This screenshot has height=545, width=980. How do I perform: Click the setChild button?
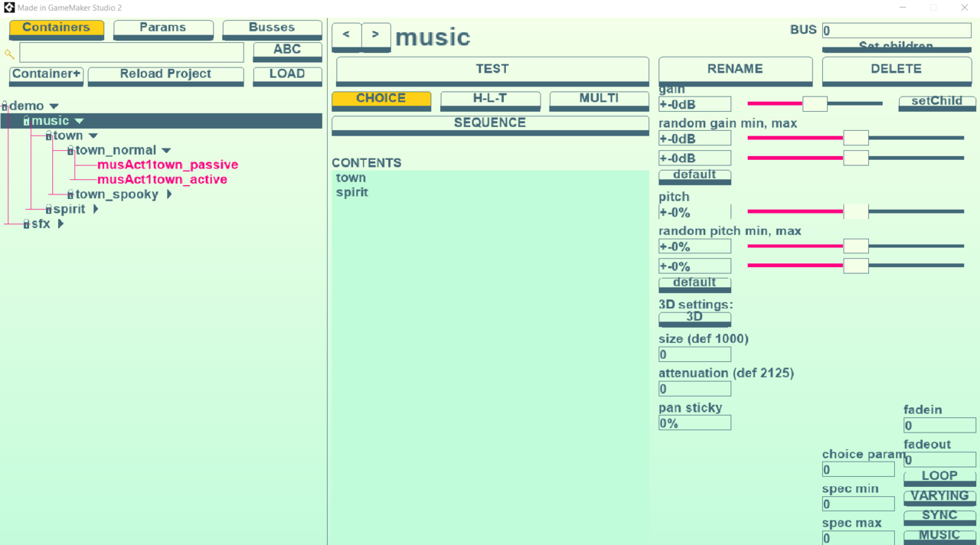point(937,103)
